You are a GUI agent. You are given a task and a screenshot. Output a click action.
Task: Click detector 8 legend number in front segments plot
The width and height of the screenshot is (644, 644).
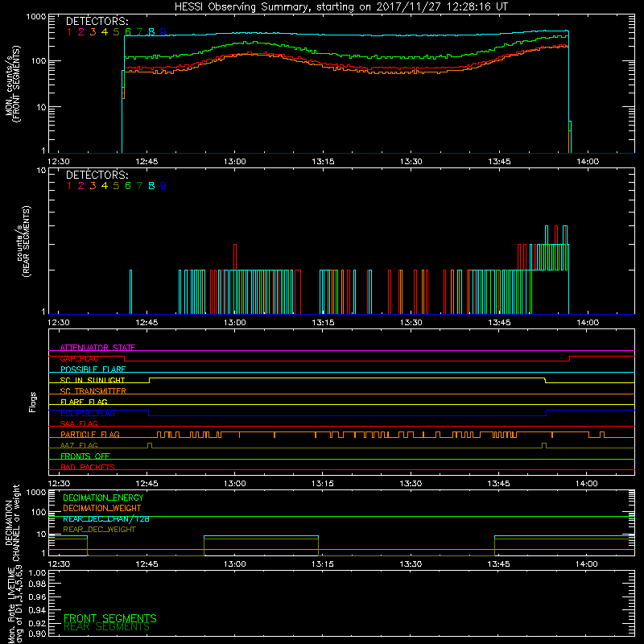tap(151, 31)
